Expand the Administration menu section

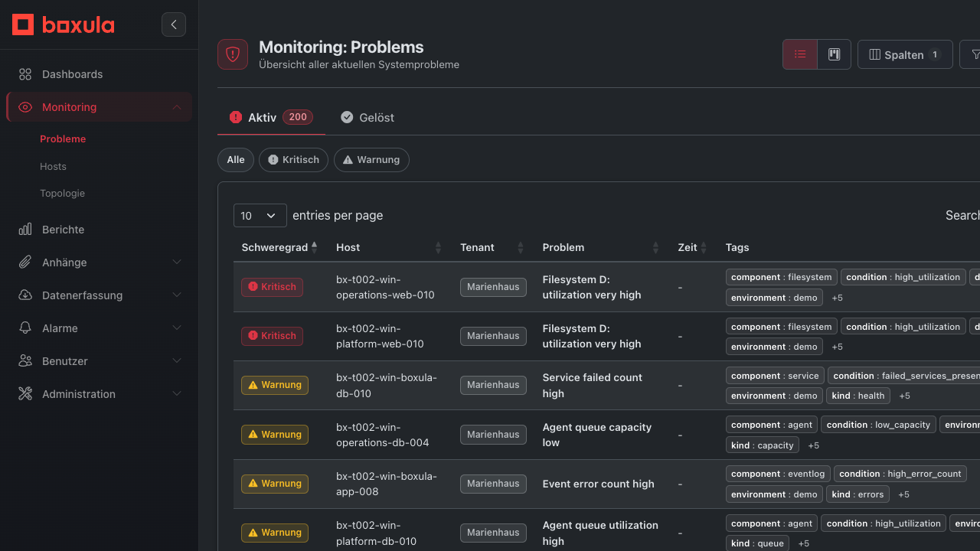click(x=177, y=394)
